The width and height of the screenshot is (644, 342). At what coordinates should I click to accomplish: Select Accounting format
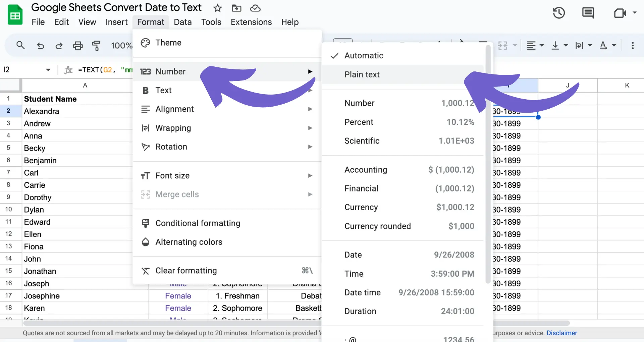tap(403, 170)
